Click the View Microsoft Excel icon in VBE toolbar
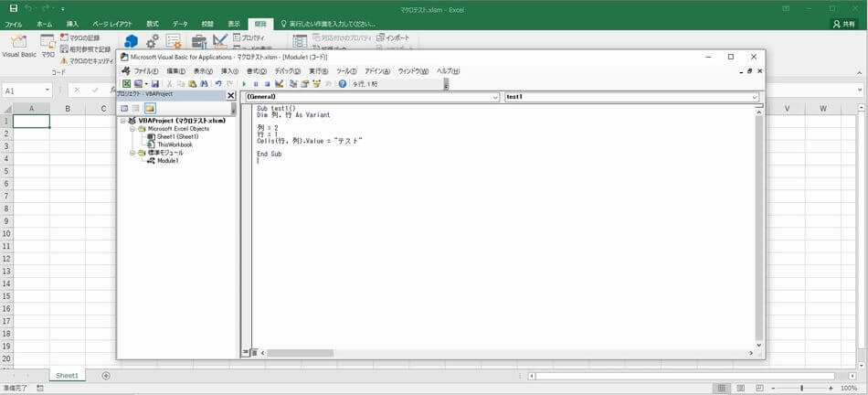 tap(126, 83)
